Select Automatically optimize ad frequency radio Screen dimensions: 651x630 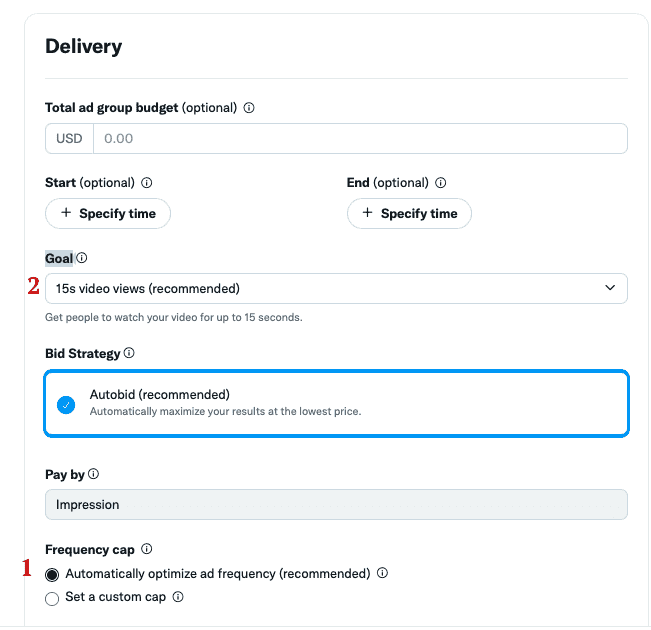pyautogui.click(x=52, y=575)
